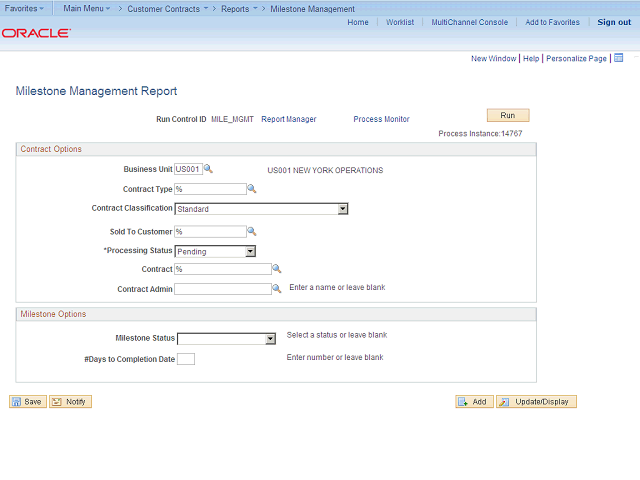
Task: Open Contract Admin lookup magnifier
Action: pos(277,289)
